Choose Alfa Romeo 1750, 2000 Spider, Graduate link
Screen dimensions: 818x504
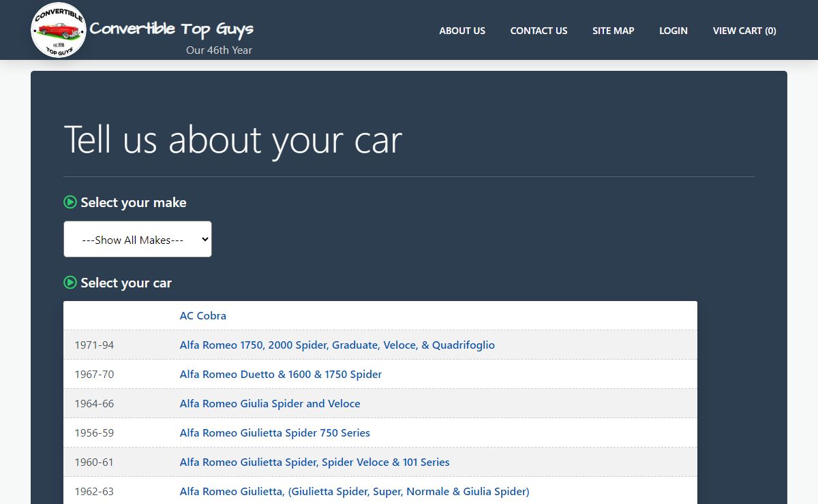click(337, 345)
